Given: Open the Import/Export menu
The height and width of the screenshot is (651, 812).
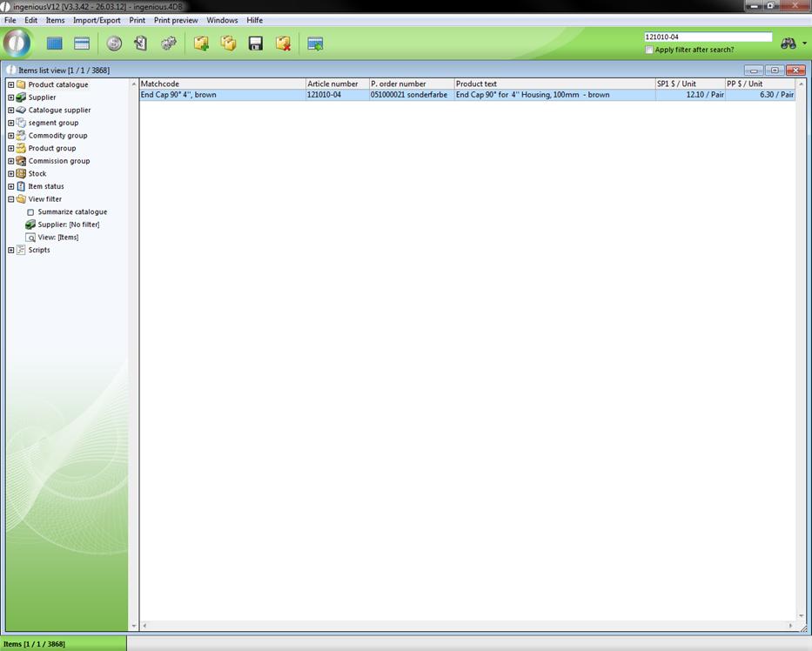Looking at the screenshot, I should point(97,20).
